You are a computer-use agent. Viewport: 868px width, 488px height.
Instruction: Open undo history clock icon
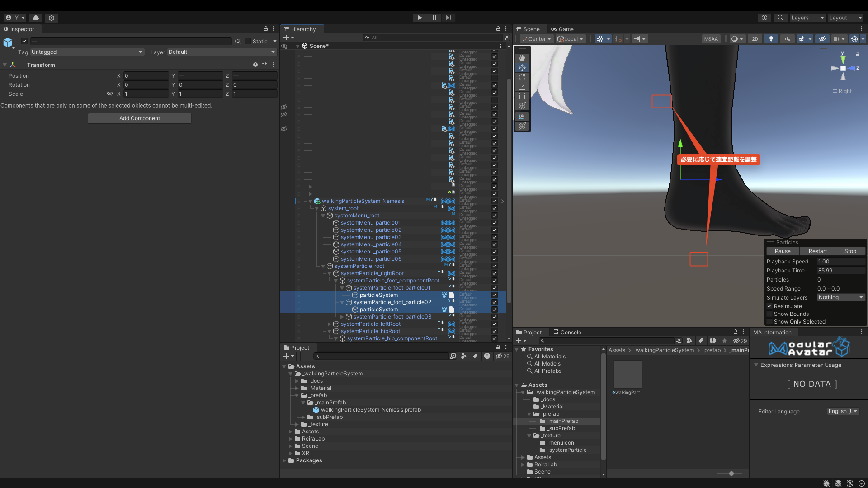click(764, 18)
